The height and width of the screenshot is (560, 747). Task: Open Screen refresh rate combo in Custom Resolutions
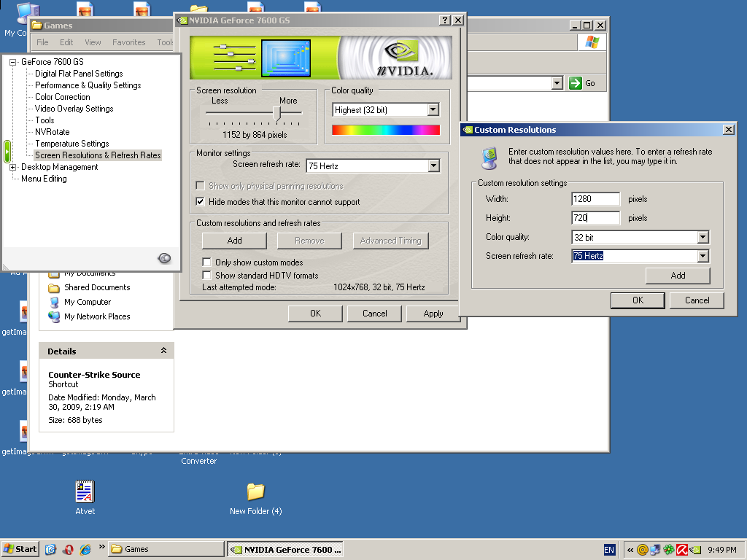click(703, 256)
